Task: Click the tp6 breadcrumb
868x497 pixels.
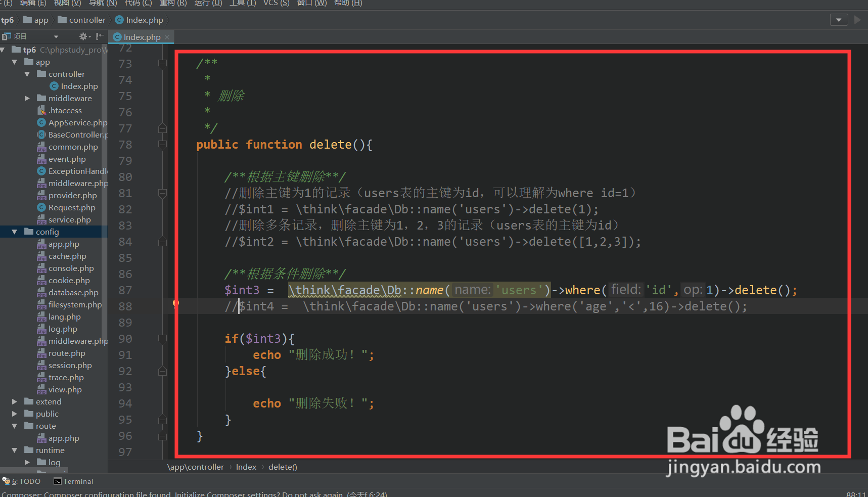Action: [x=7, y=20]
